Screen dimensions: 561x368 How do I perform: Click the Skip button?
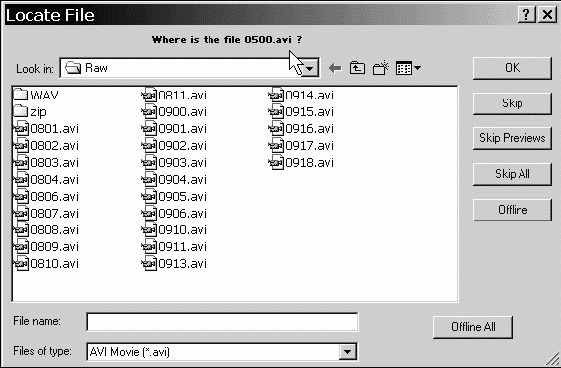[x=512, y=103]
